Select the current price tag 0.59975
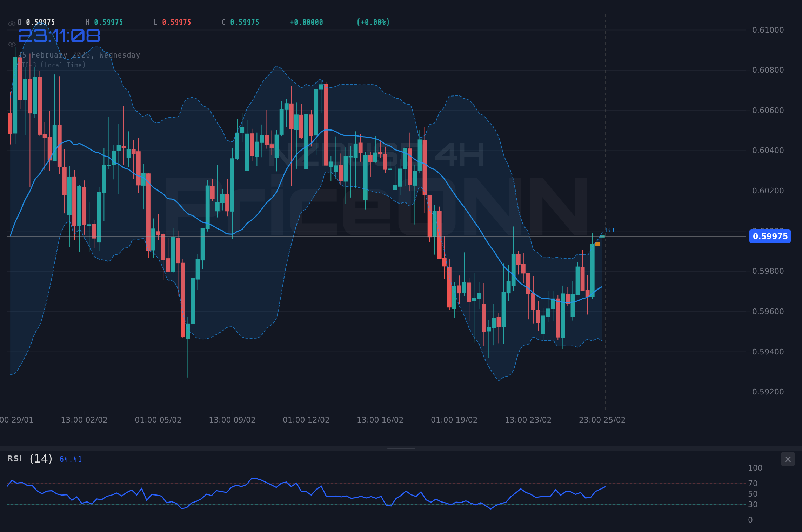Image resolution: width=802 pixels, height=532 pixels. [770, 236]
